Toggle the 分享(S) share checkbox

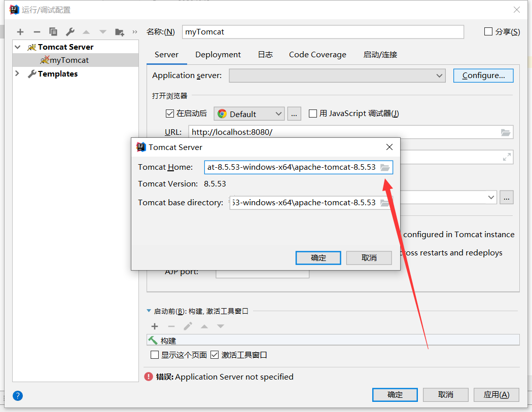tap(488, 31)
